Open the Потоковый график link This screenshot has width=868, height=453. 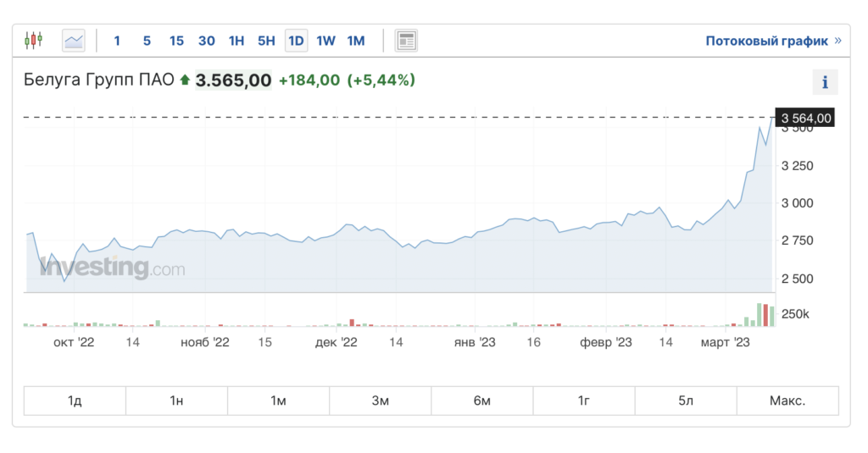pyautogui.click(x=766, y=41)
